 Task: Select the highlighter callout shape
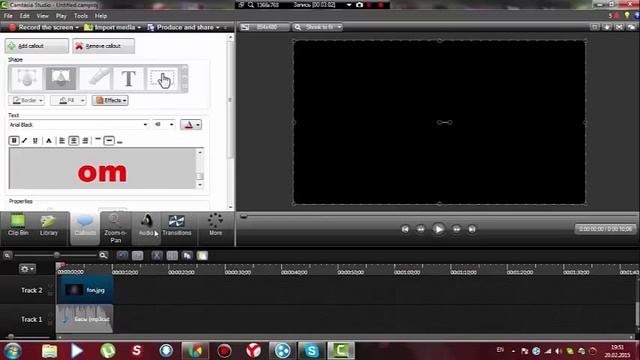point(95,78)
